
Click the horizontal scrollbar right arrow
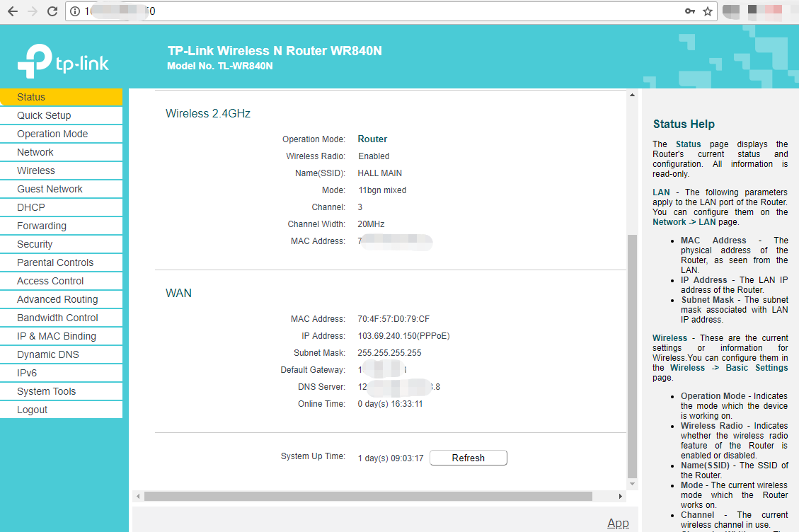(x=620, y=497)
